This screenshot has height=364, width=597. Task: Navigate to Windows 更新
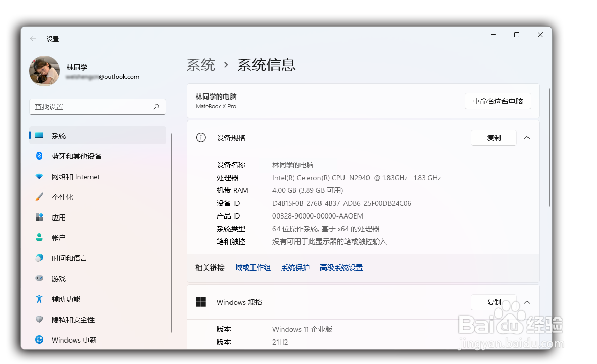tap(98, 339)
